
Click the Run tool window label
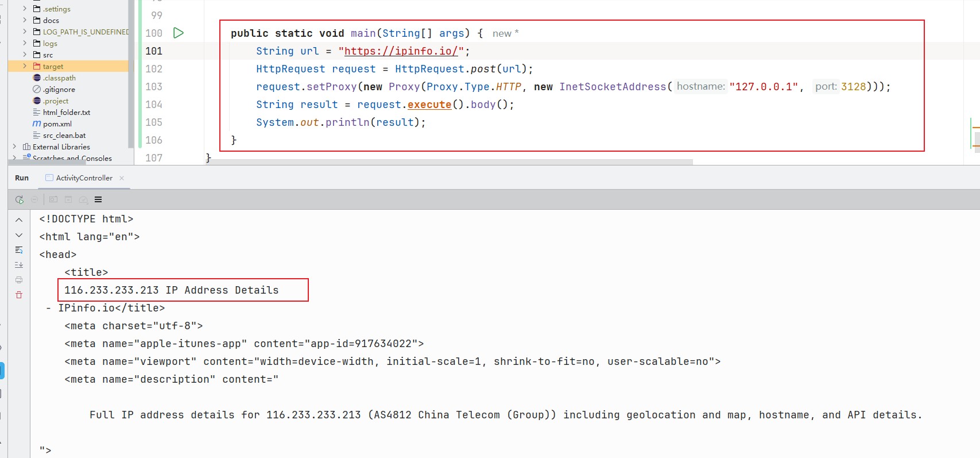pos(22,178)
